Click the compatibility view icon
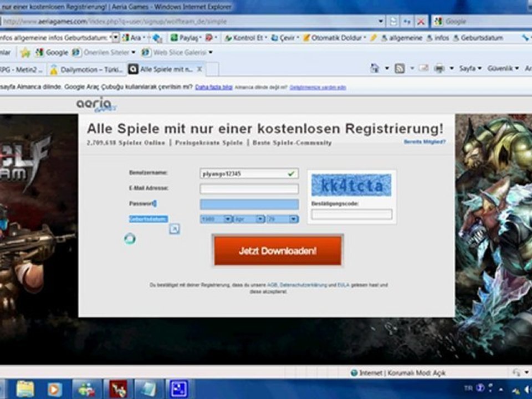This screenshot has width=532, height=399. 393,22
